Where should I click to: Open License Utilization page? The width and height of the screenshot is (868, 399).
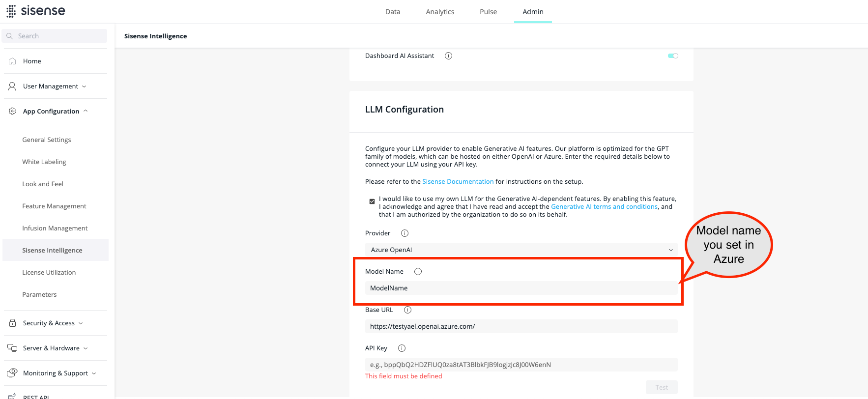point(49,272)
